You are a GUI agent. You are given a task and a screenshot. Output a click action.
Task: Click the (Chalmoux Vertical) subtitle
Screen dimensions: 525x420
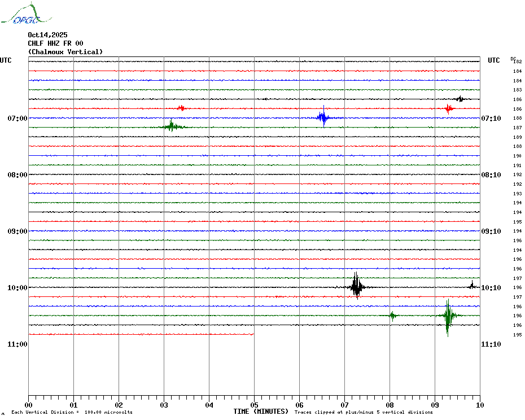pos(65,52)
